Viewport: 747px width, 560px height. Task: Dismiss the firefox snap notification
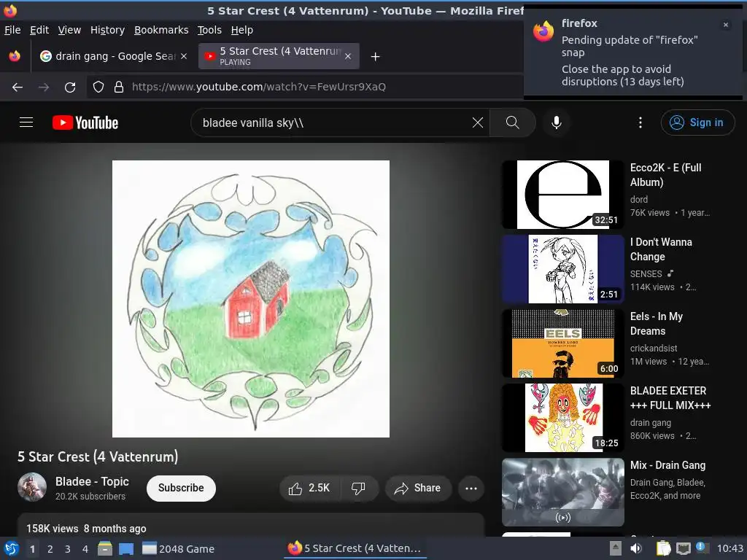(726, 25)
